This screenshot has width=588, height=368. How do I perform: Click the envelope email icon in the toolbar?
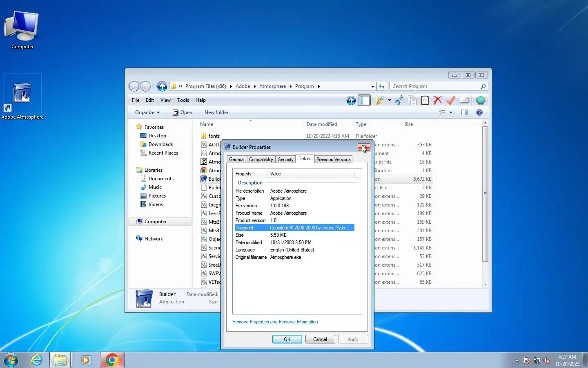pyautogui.click(x=464, y=100)
